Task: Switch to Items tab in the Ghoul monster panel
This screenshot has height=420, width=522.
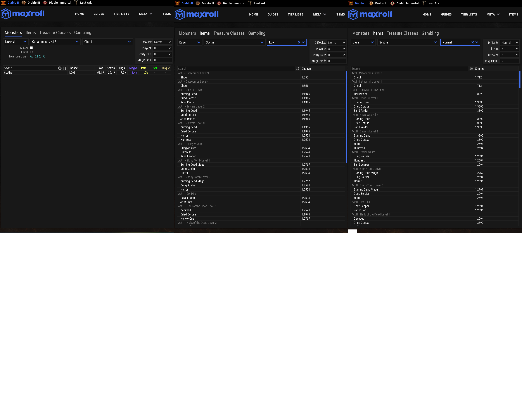Action: click(31, 33)
